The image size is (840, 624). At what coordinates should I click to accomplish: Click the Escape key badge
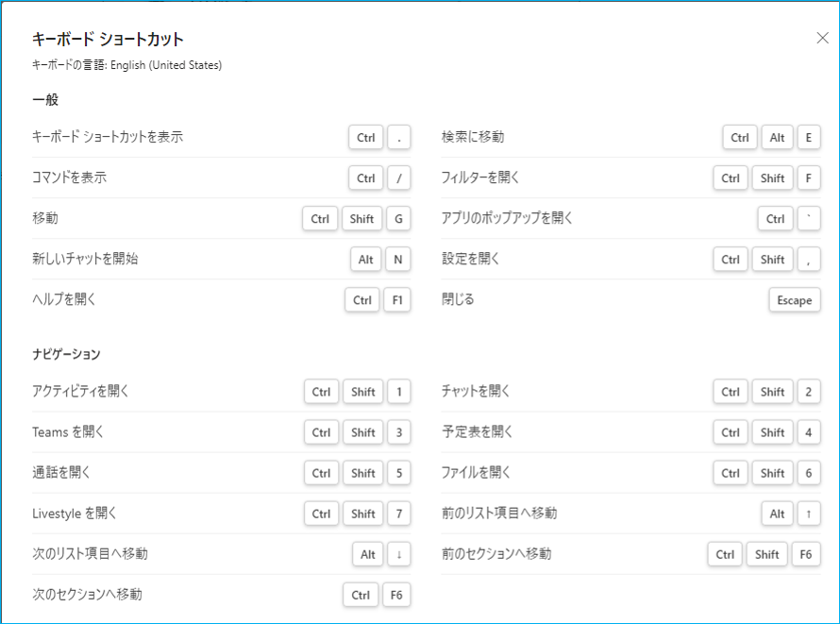click(794, 300)
